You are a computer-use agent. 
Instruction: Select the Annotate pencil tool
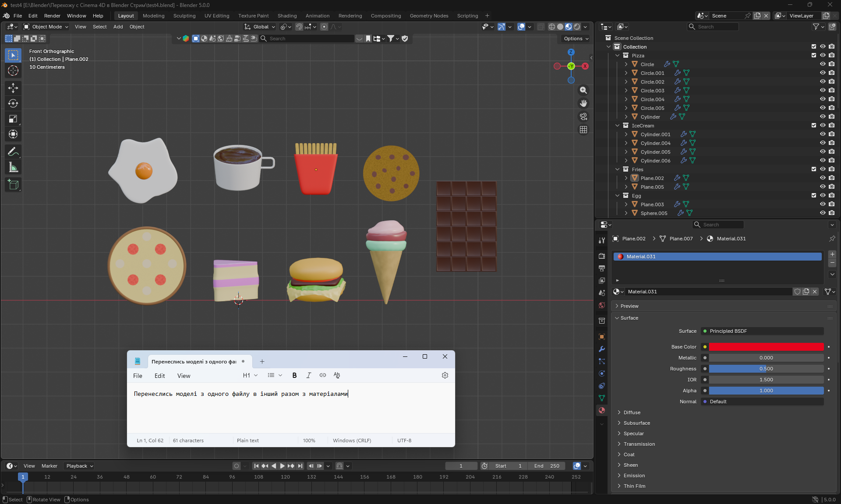tap(13, 152)
